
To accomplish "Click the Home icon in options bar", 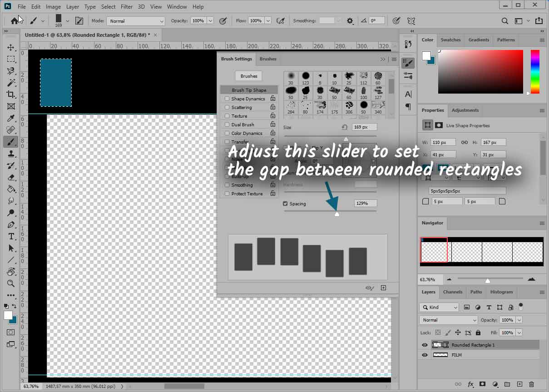I will tap(15, 20).
